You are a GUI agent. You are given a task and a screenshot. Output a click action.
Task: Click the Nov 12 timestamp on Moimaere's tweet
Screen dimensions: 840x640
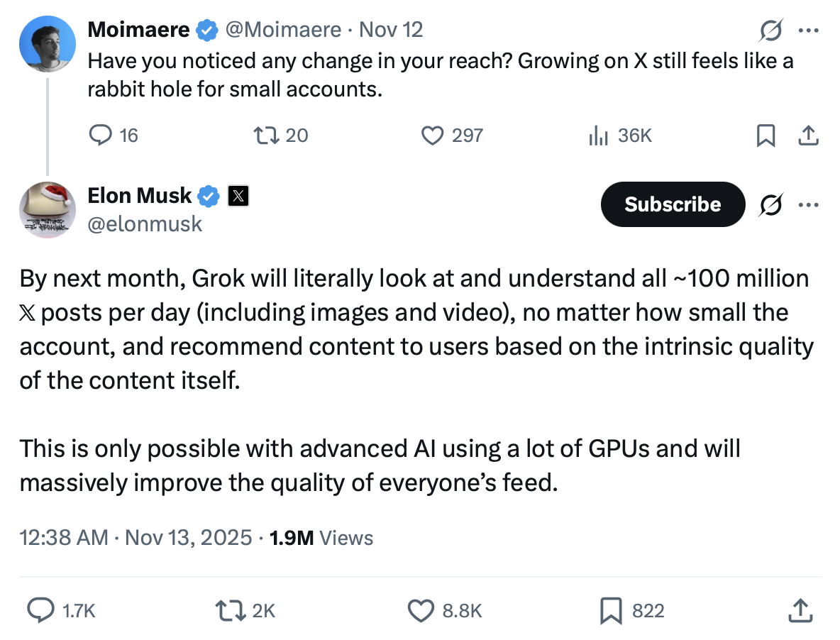click(390, 29)
